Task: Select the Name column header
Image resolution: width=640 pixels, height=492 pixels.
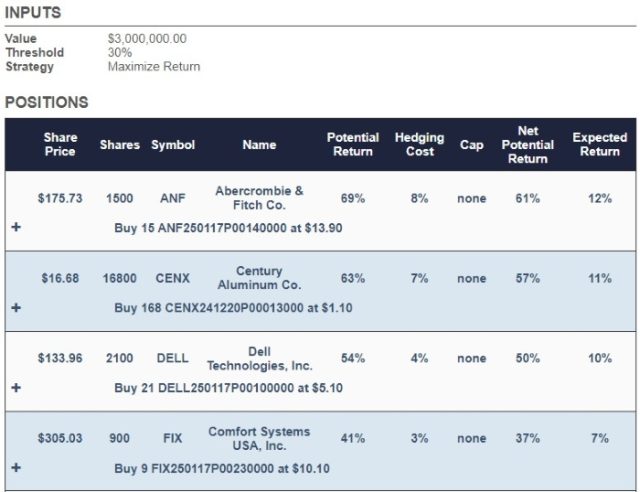Action: [x=259, y=145]
